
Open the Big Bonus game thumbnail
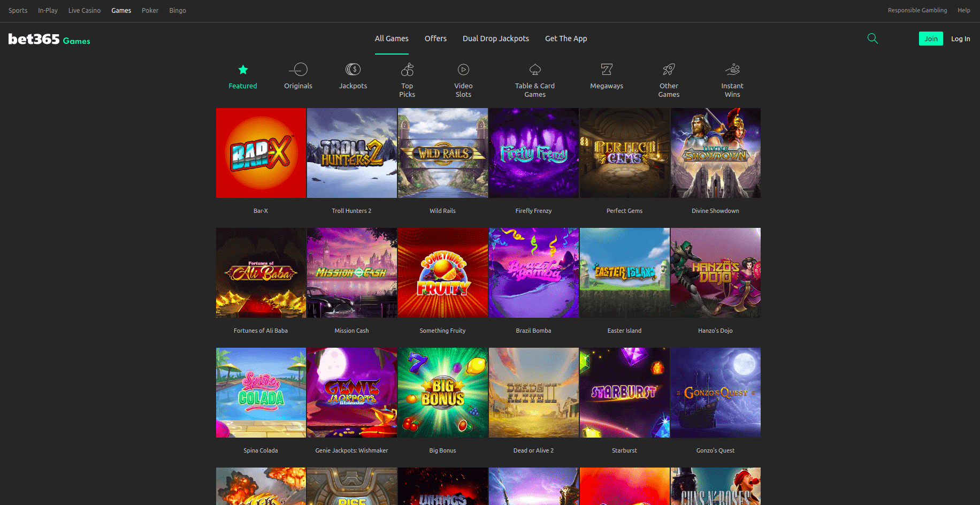pos(443,393)
